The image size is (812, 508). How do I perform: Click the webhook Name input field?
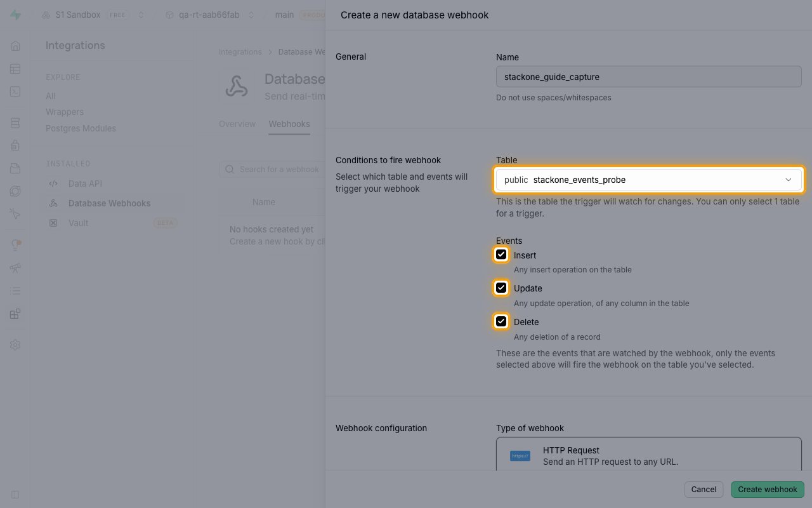coord(649,77)
